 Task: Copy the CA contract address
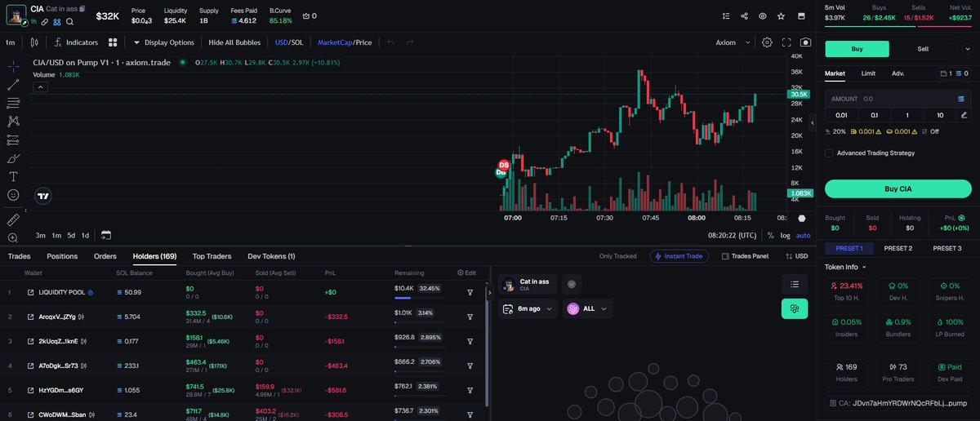(x=898, y=403)
